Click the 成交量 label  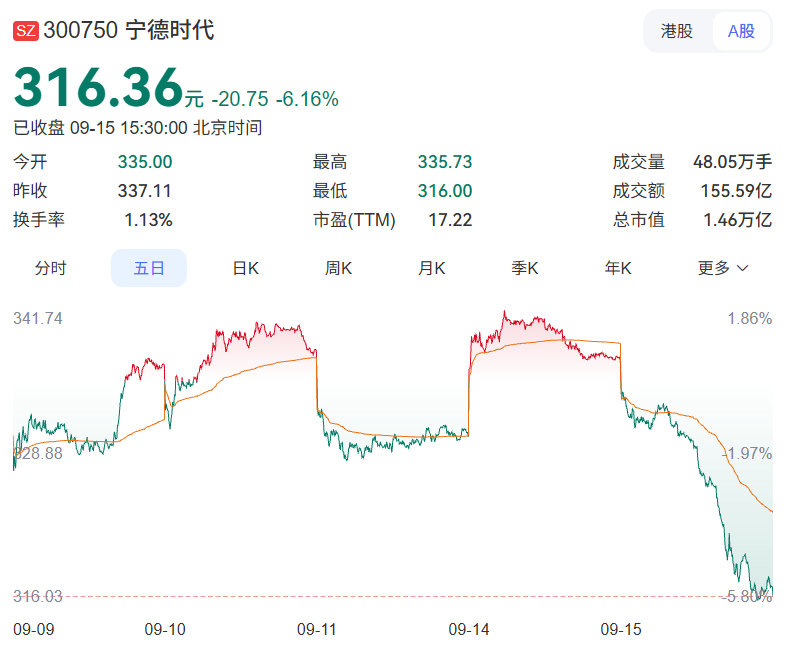pos(639,162)
